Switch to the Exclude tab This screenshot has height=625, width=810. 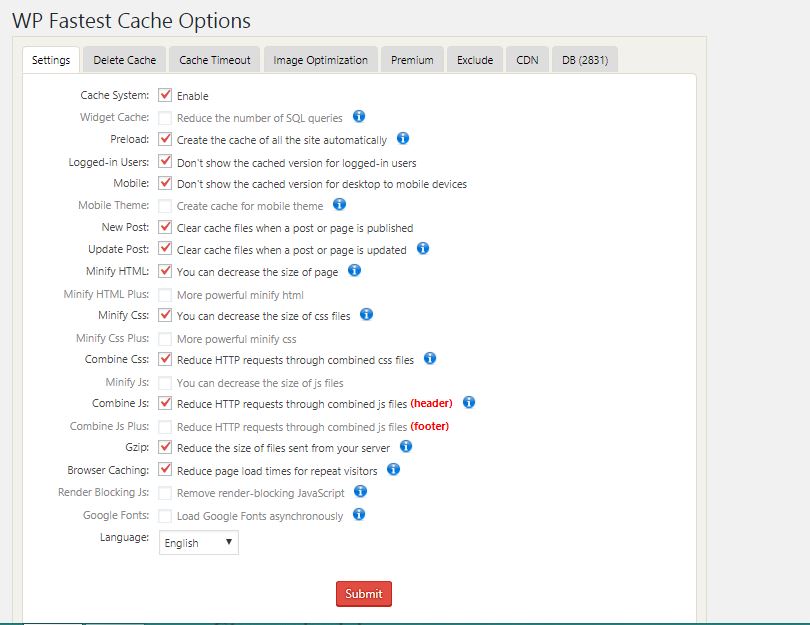click(475, 60)
